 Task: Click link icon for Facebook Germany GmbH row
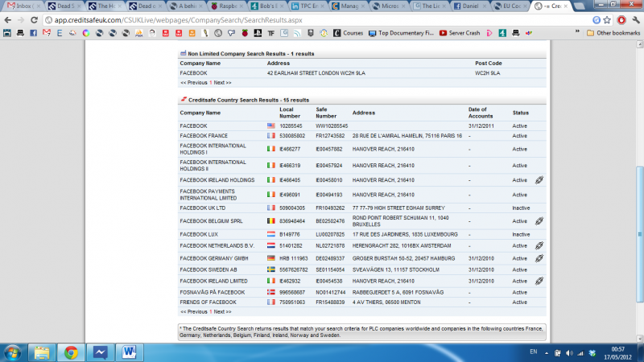point(539,258)
